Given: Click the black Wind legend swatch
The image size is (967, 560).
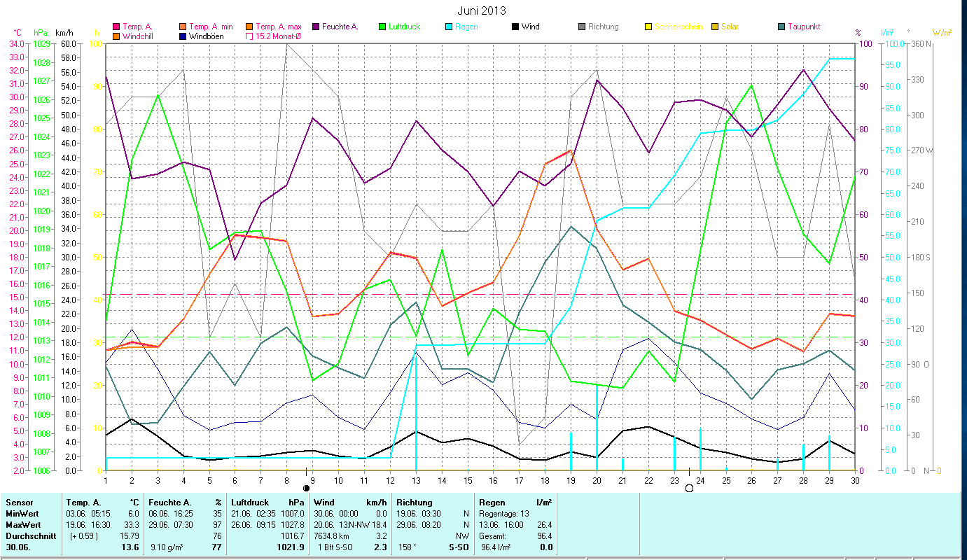Looking at the screenshot, I should [x=515, y=27].
